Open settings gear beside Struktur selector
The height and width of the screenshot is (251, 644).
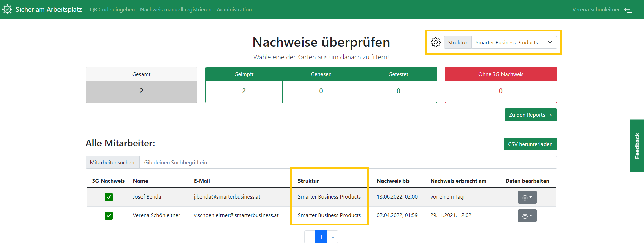tap(436, 42)
